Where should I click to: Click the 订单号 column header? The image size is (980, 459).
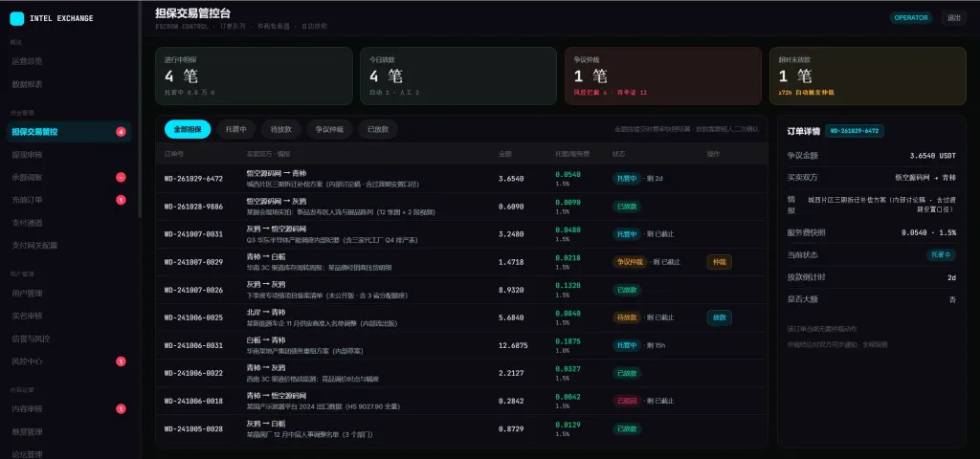coord(174,154)
